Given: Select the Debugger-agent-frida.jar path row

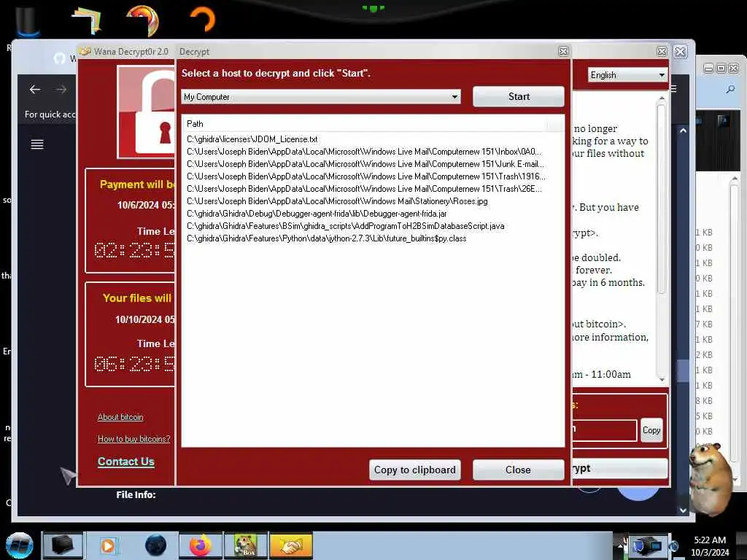Looking at the screenshot, I should 317,214.
